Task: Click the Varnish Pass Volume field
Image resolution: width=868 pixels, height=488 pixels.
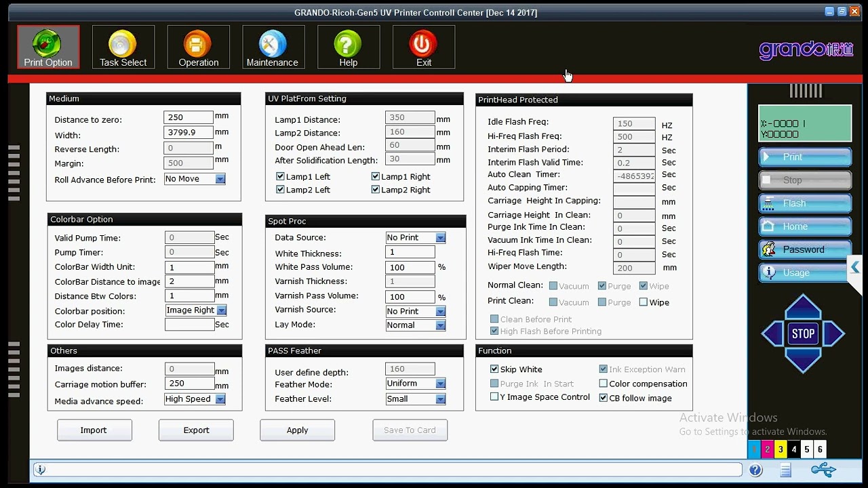Action: (x=410, y=296)
